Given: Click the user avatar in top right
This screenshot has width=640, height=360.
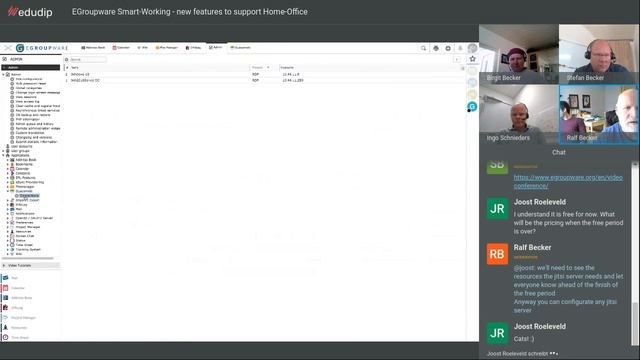Looking at the screenshot, I should (x=472, y=48).
